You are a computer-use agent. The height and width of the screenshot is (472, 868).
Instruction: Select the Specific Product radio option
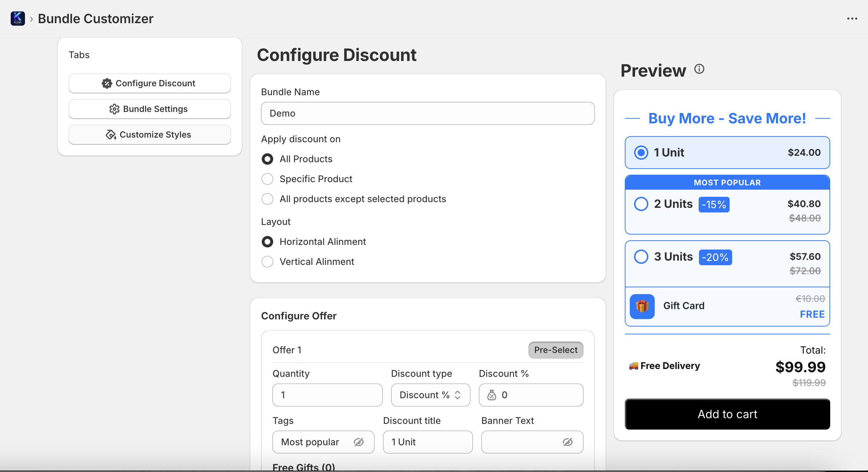[x=267, y=179]
